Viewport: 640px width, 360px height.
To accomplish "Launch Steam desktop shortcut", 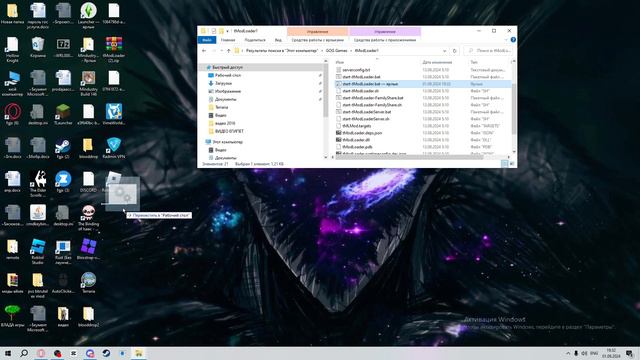I will 63,148.
